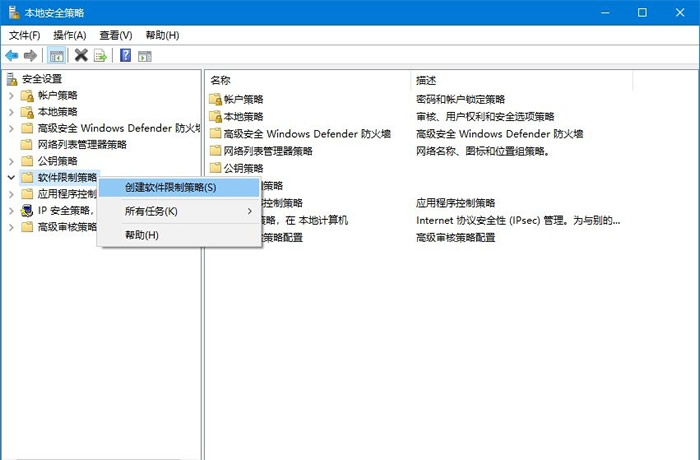Click description 审核、用户权利和安全选项策略
Screen dimensions: 700x460
(485, 117)
